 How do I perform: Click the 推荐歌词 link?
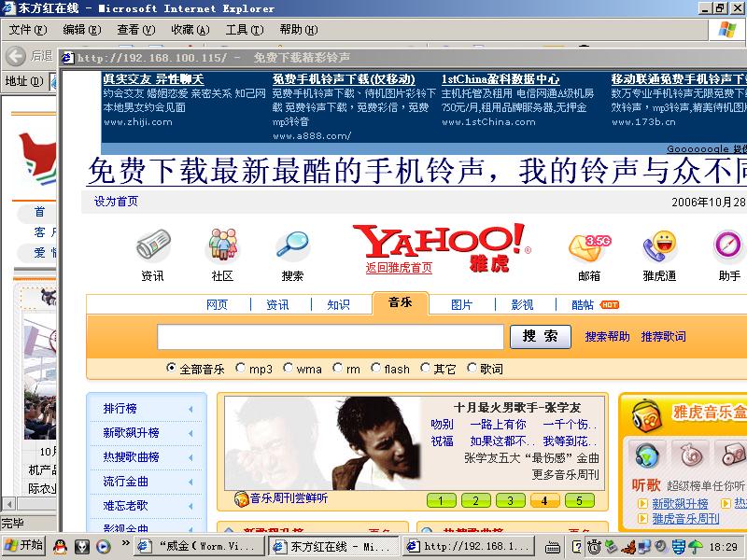664,337
